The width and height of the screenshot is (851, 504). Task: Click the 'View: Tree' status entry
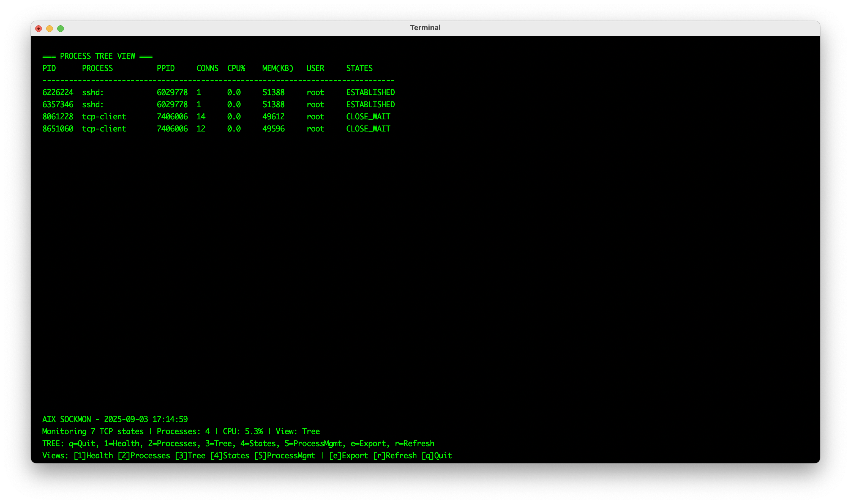298,432
